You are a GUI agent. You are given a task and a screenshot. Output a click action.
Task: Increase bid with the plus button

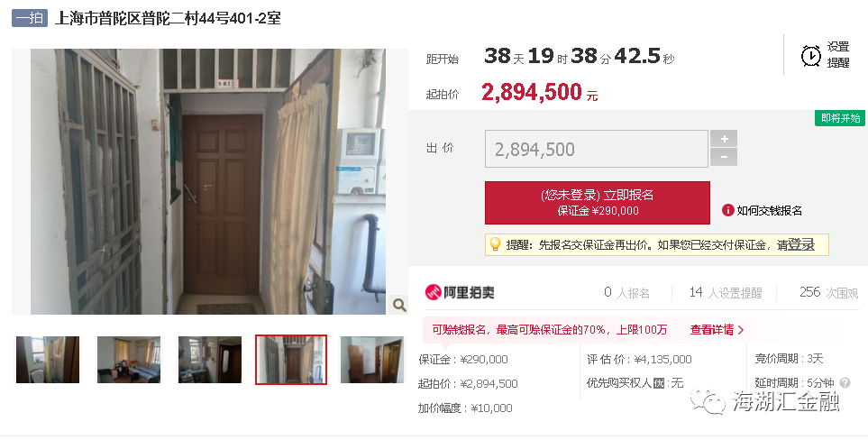[724, 138]
